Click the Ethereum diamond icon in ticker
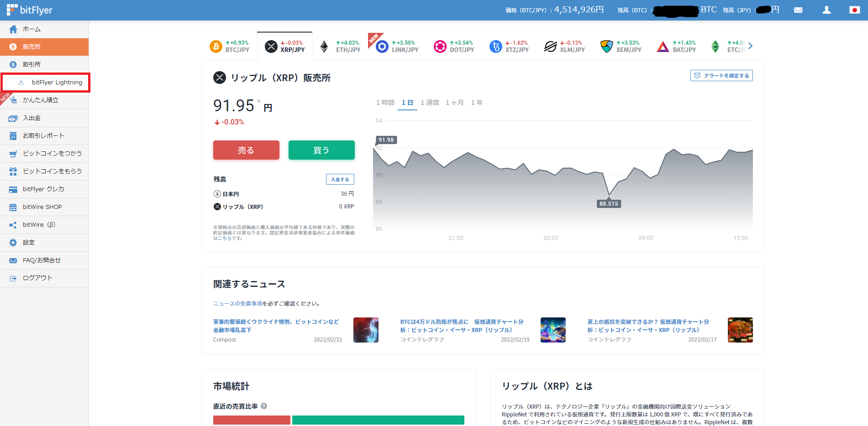The width and height of the screenshot is (868, 426). (x=324, y=47)
